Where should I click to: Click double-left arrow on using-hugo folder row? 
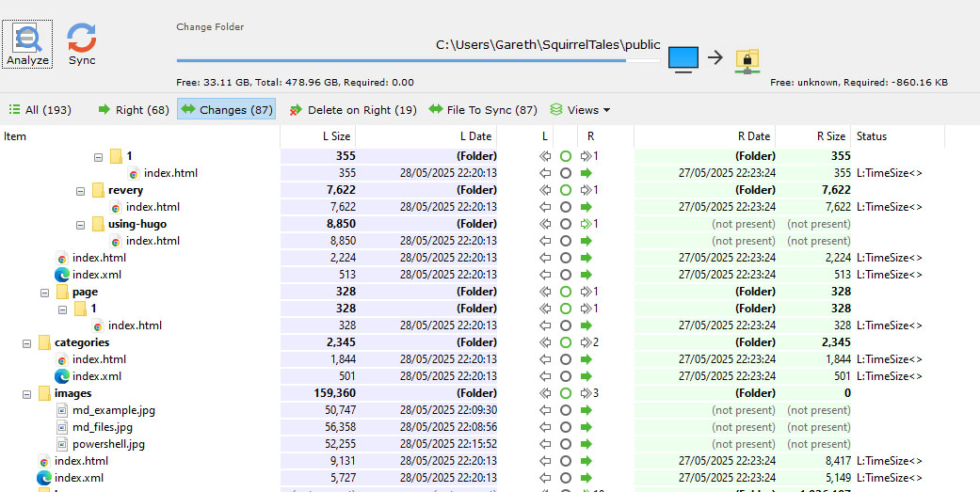(545, 224)
